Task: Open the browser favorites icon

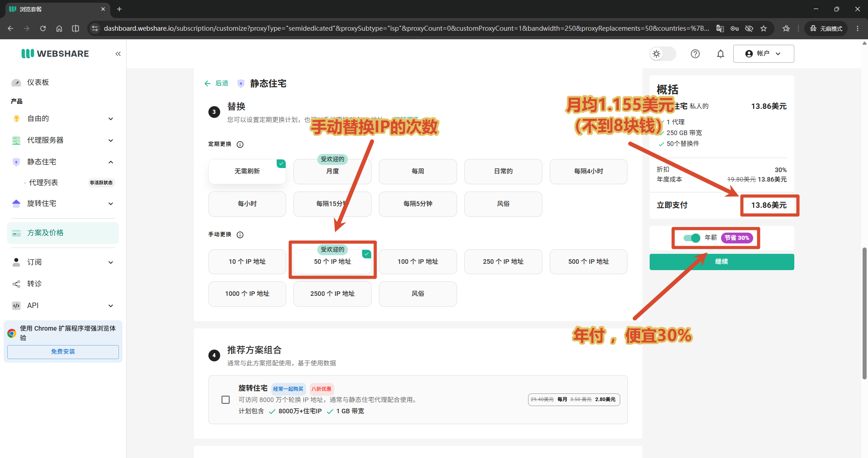Action: [x=786, y=28]
